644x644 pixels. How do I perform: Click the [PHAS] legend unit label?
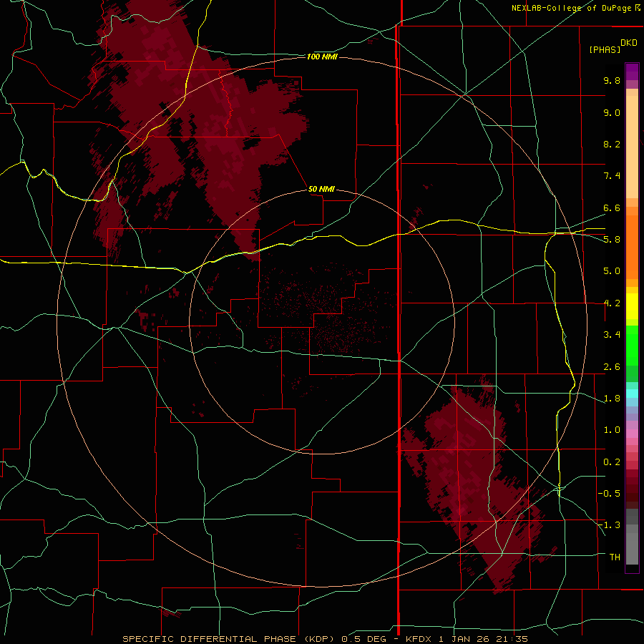[605, 49]
